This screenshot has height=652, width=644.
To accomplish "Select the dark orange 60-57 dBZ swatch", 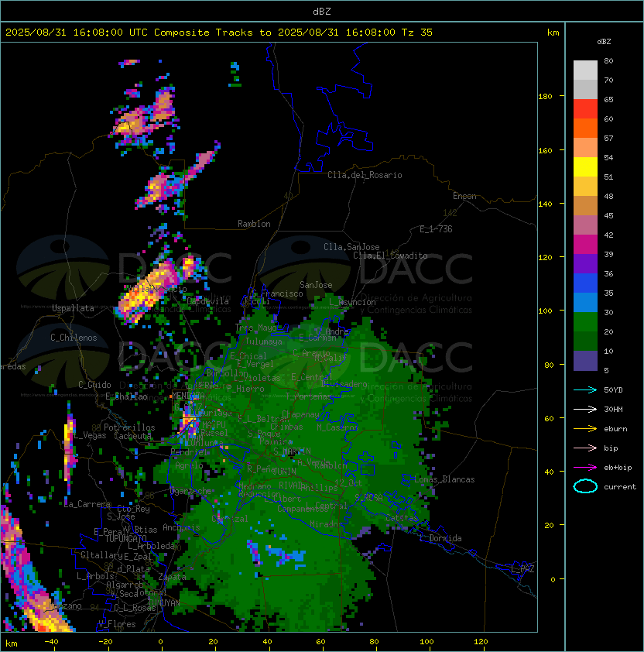I will click(585, 129).
